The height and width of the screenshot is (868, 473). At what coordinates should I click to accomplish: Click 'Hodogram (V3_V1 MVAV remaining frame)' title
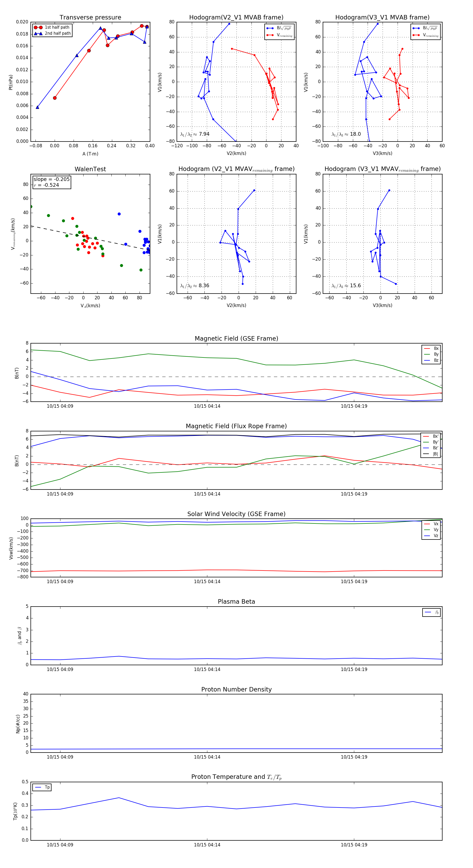(382, 169)
